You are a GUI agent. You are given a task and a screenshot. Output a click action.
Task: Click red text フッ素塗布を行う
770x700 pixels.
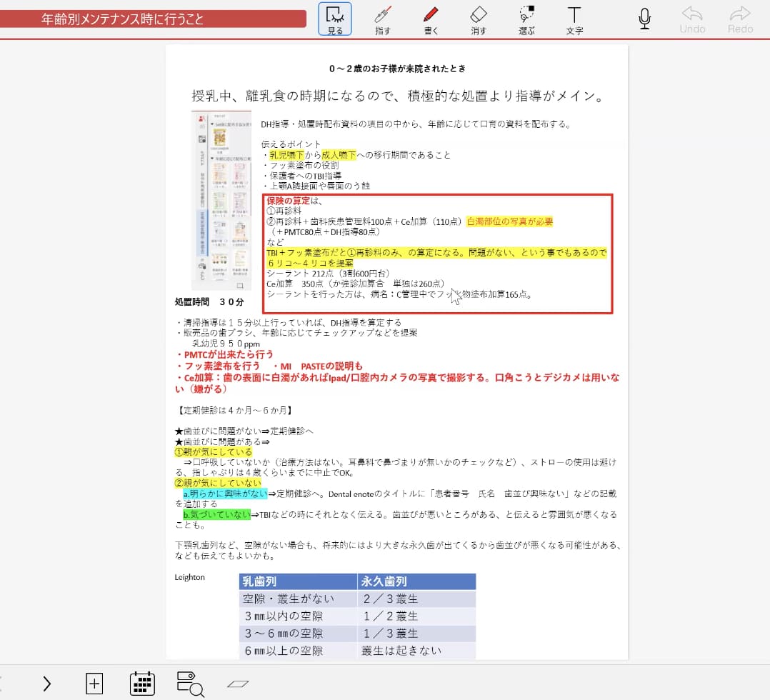(219, 366)
